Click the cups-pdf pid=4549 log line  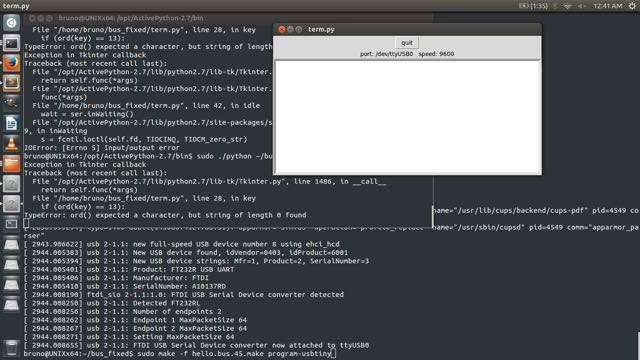click(x=536, y=211)
